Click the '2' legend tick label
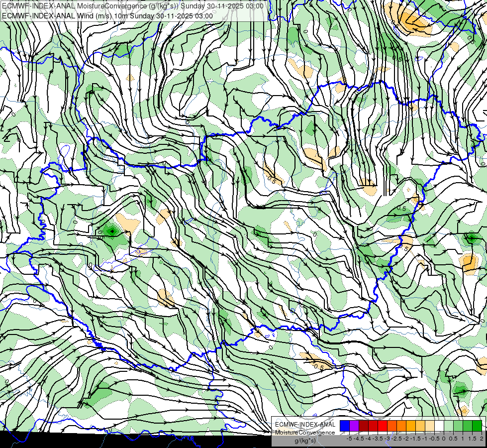The image size is (487, 448). 482,439
